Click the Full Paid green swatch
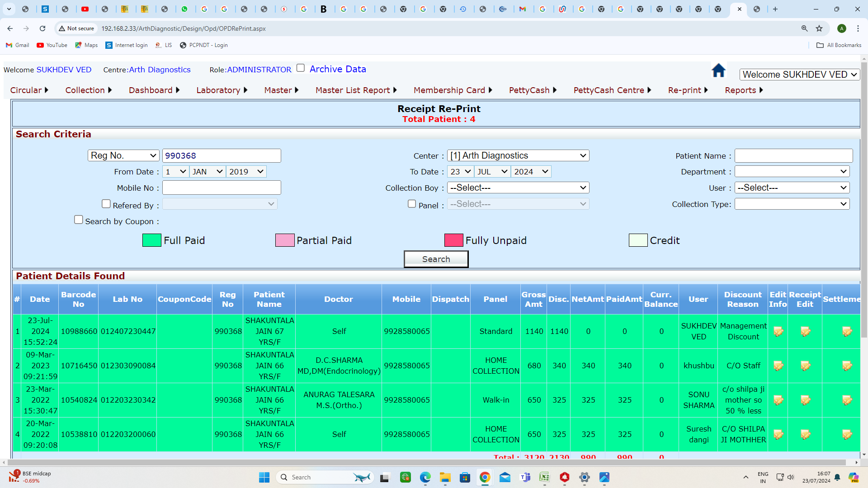The height and width of the screenshot is (488, 868). [x=152, y=240]
